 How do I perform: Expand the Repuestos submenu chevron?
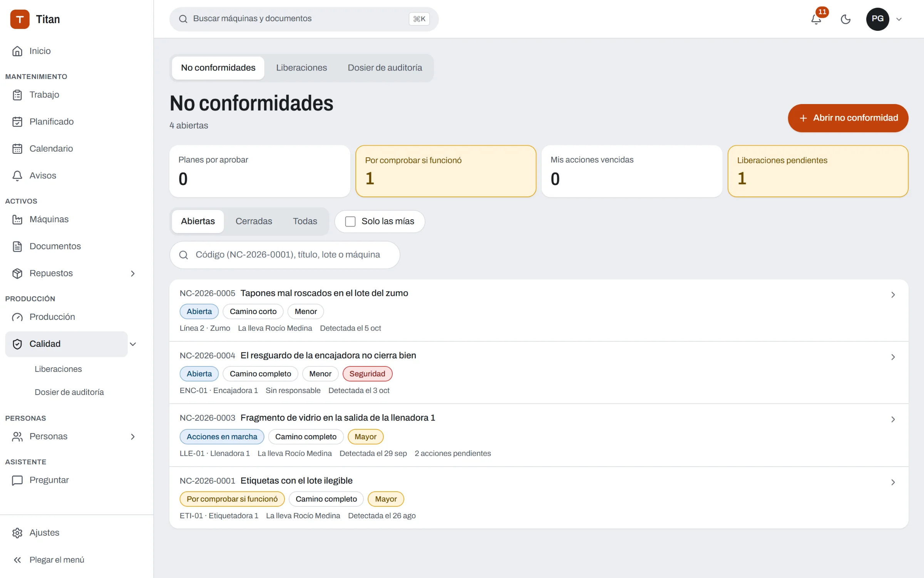click(x=133, y=273)
